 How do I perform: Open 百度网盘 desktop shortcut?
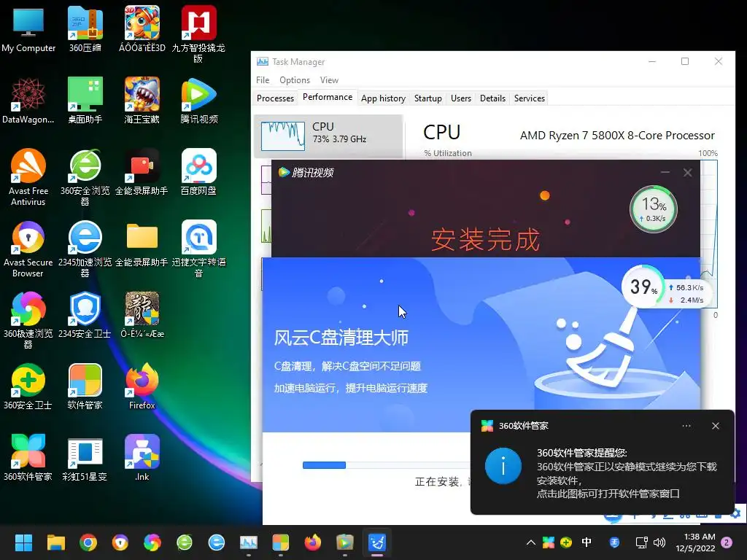tap(198, 172)
